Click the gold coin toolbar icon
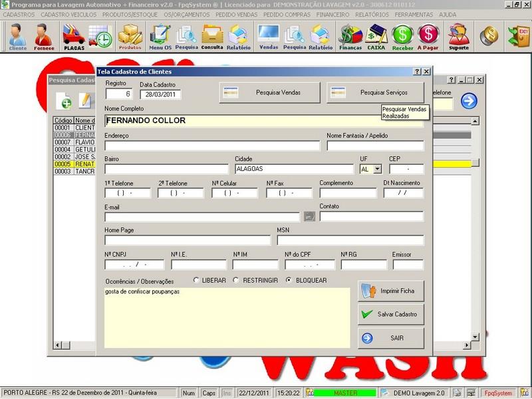Viewport: 532px width, 399px height. (x=489, y=36)
